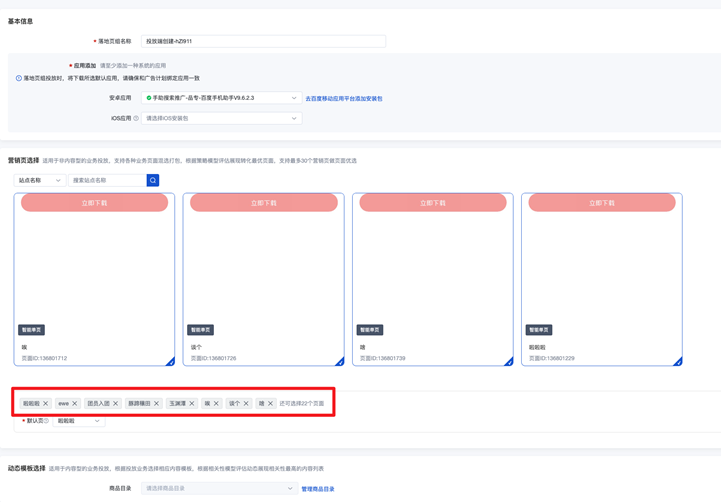The width and height of the screenshot is (721, 502).
Task: Remove the '玉渊潭' tag
Action: (x=192, y=404)
